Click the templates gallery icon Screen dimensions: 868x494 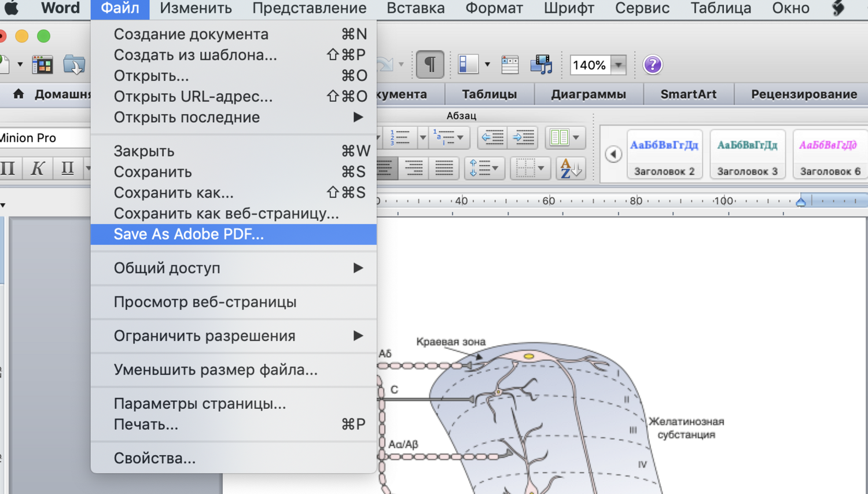(42, 64)
